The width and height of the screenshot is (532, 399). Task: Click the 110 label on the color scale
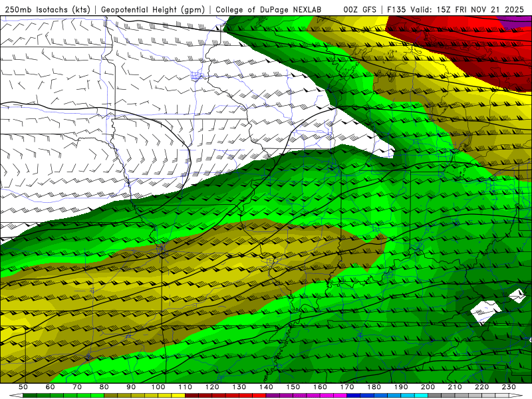(x=186, y=387)
